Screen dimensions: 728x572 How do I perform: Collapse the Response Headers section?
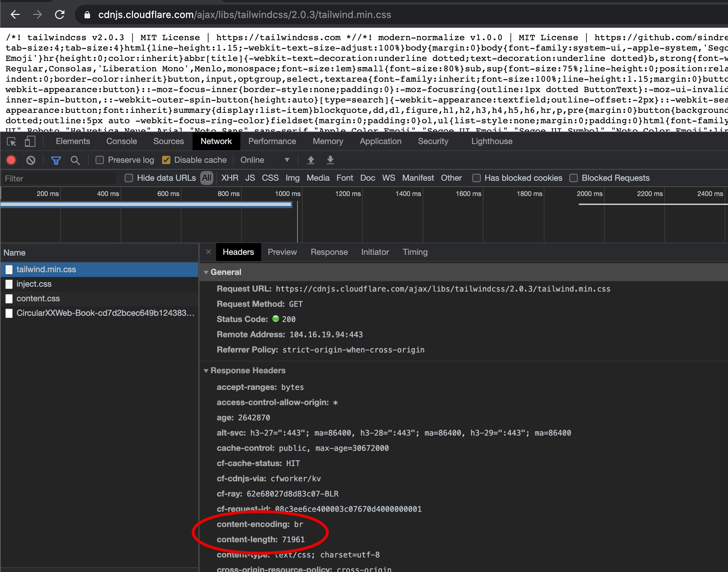pyautogui.click(x=206, y=370)
